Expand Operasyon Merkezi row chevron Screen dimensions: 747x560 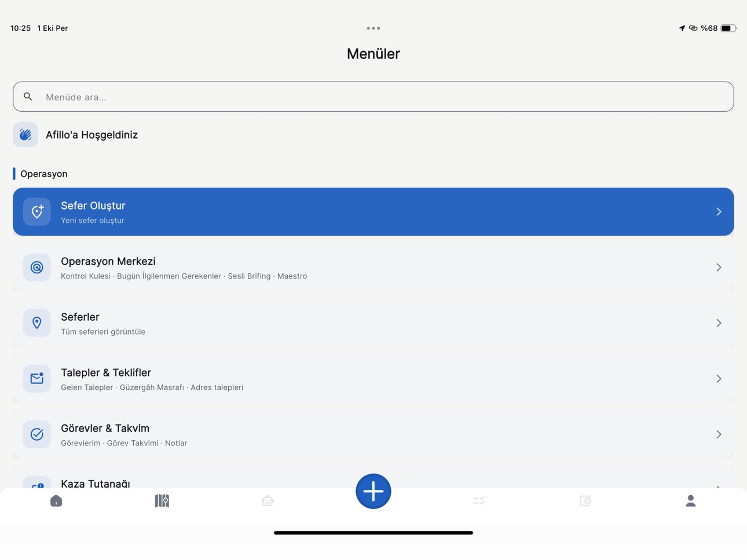click(719, 267)
